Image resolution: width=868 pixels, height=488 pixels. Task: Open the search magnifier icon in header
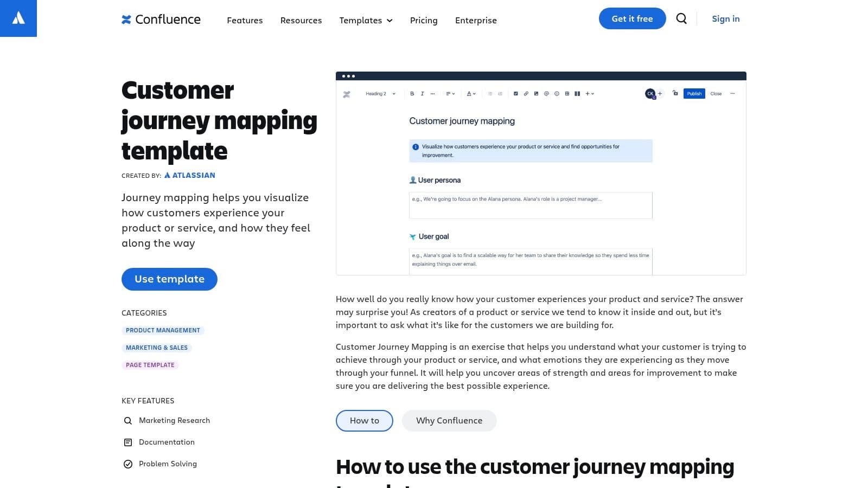681,19
